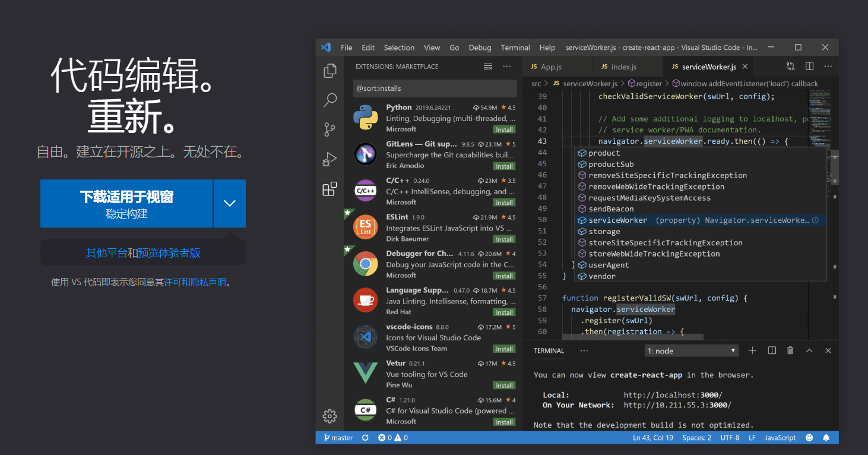This screenshot has height=455, width=868.
Task: Open the Debug bug icon in activity bar
Action: click(330, 159)
